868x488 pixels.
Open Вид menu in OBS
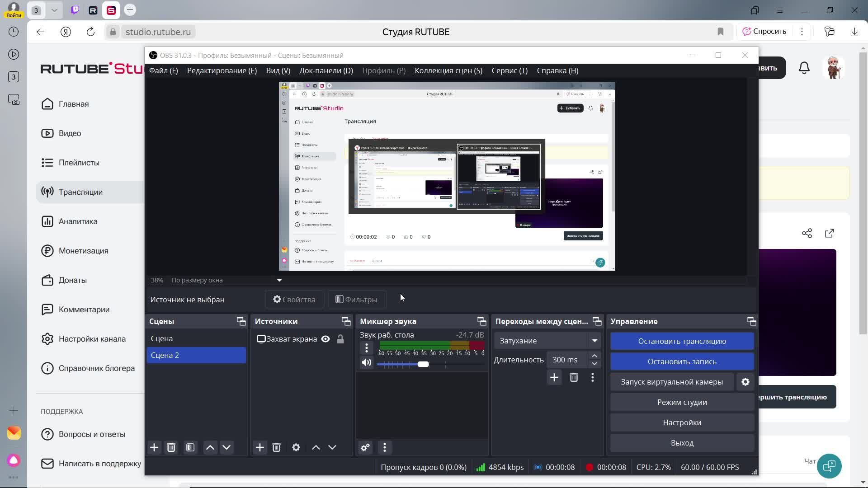[x=278, y=70]
